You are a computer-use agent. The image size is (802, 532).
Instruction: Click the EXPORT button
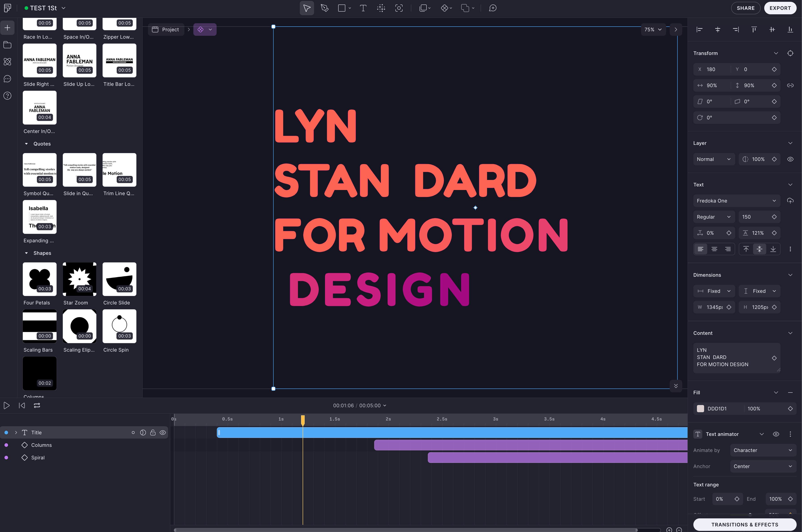tap(780, 8)
